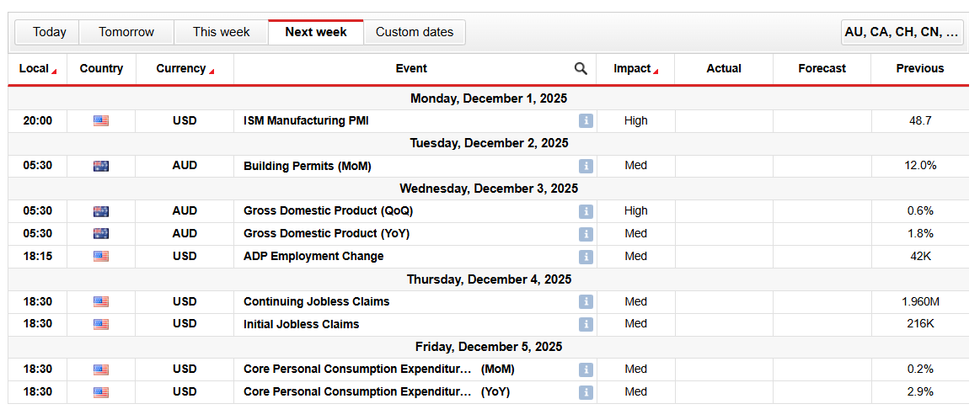The height and width of the screenshot is (420, 980).
Task: Open Gross Domestic Product (YoY) event details
Action: coord(326,234)
